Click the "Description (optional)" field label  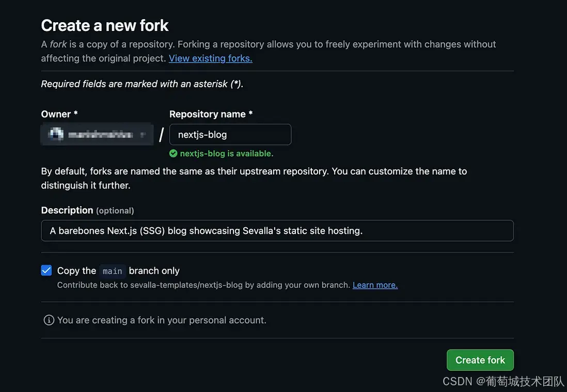(x=87, y=210)
